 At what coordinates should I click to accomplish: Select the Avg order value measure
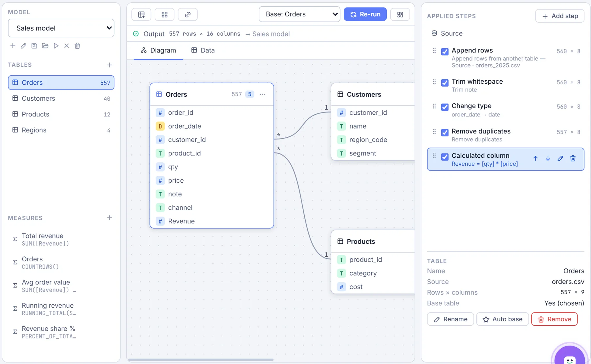point(61,286)
